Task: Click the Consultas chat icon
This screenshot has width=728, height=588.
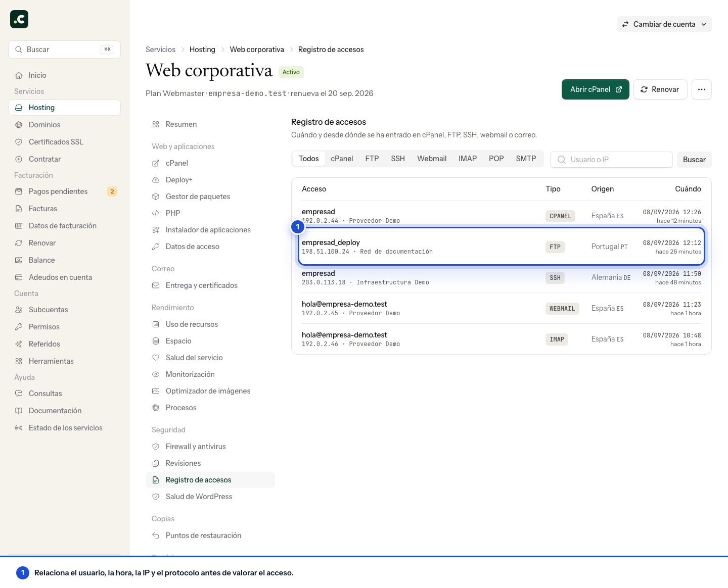Action: [x=19, y=394]
